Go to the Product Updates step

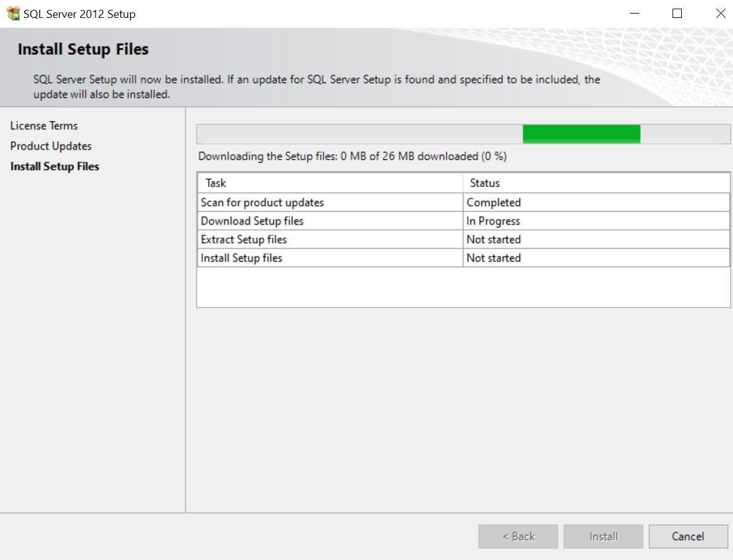(51, 146)
